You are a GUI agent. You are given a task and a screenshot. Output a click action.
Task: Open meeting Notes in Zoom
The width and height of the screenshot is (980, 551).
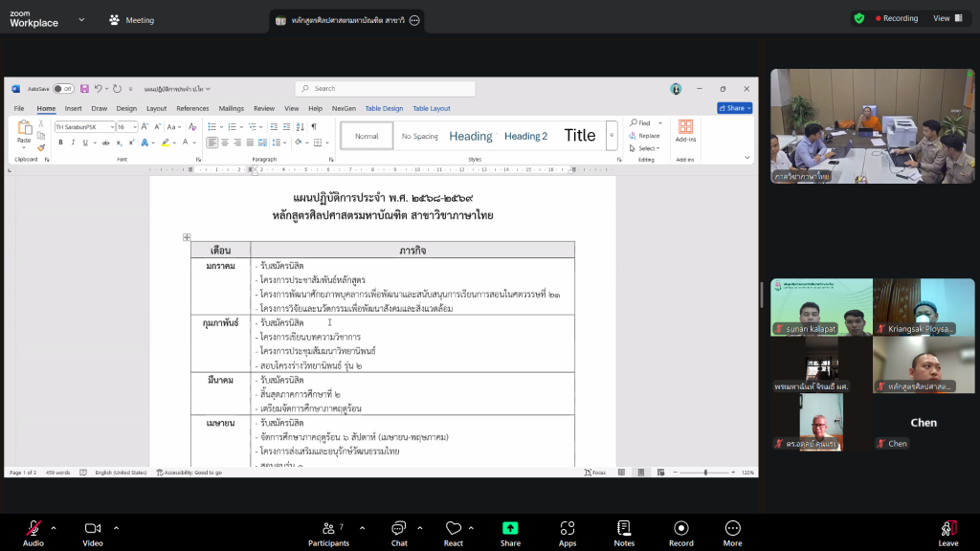624,534
